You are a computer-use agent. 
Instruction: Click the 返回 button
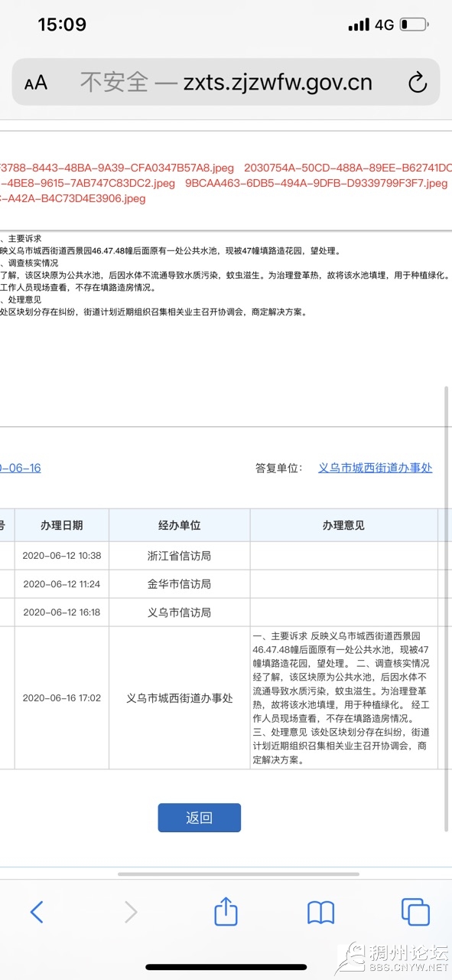click(199, 818)
